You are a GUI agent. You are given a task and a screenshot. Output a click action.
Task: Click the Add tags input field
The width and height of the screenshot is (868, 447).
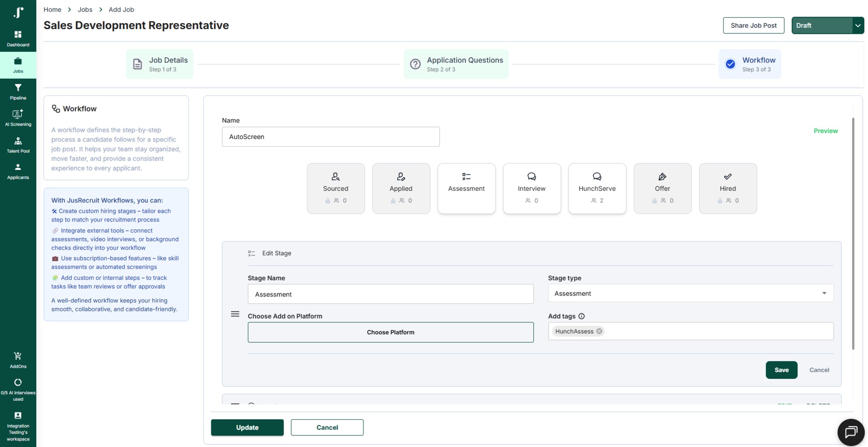(x=691, y=331)
